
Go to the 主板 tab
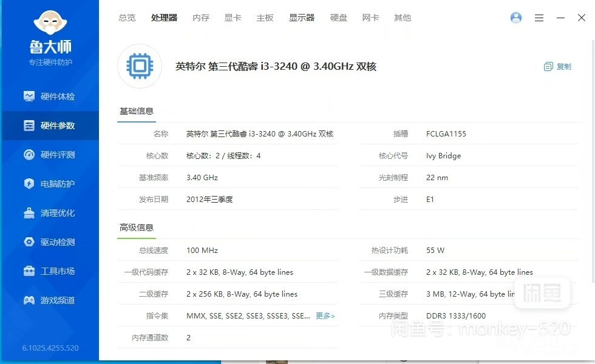[x=265, y=18]
